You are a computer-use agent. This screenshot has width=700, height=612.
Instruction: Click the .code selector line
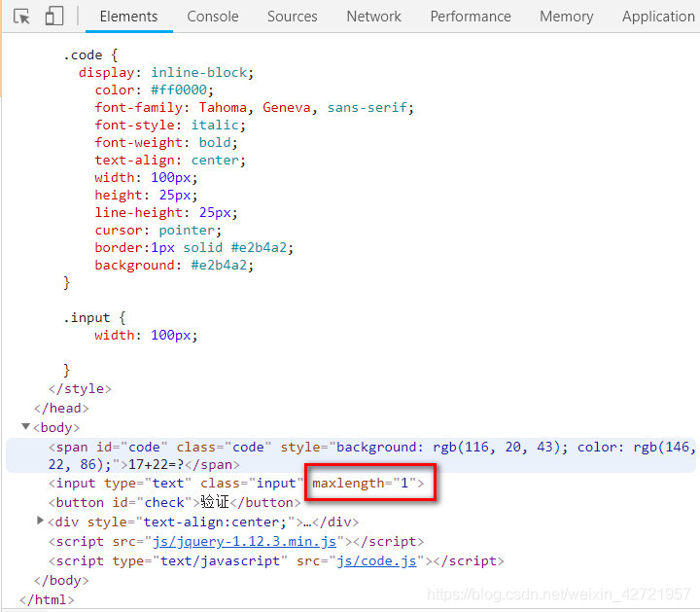(x=90, y=54)
